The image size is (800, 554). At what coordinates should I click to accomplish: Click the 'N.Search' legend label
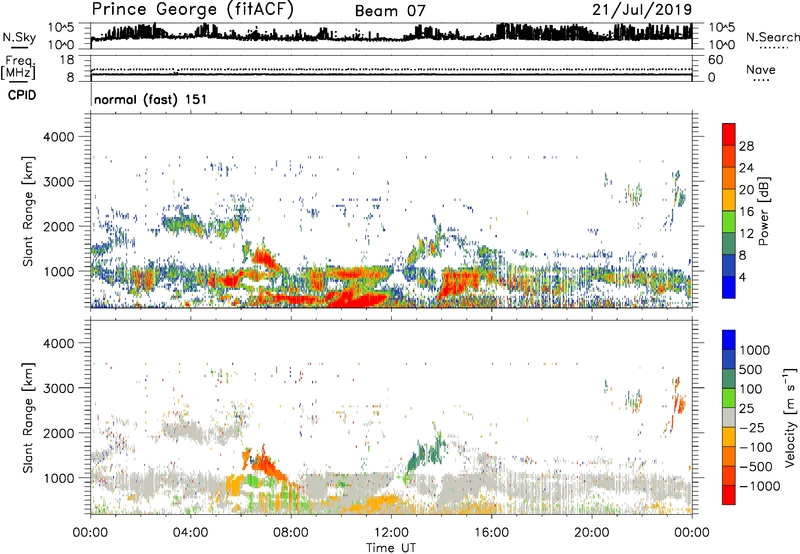(773, 37)
